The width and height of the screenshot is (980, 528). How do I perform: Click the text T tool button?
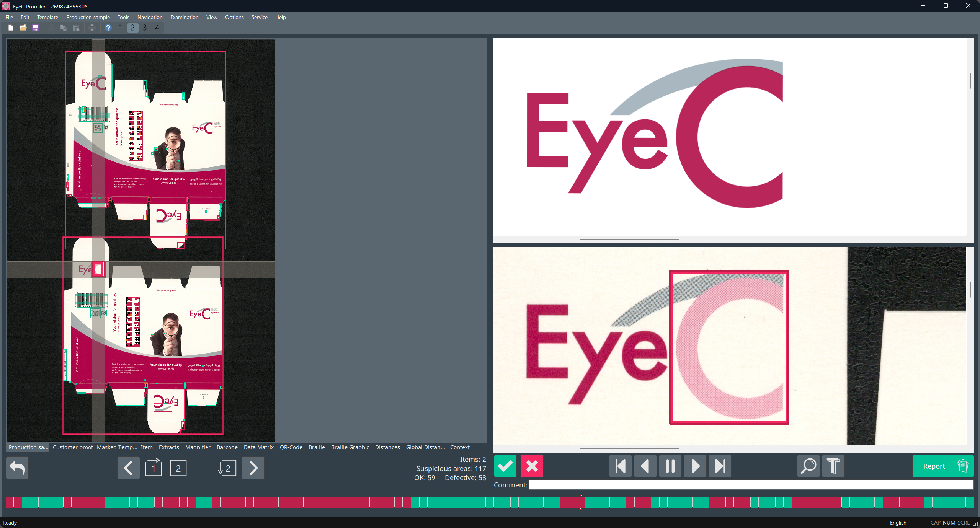(x=833, y=466)
